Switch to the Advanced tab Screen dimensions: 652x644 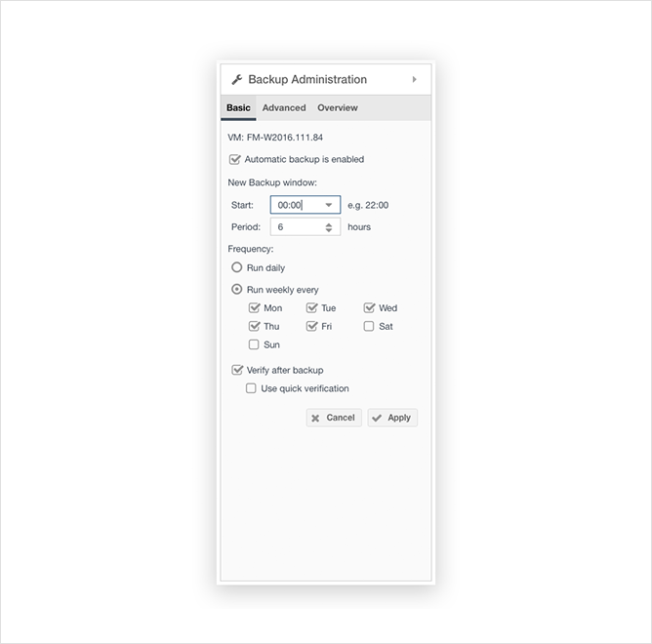tap(284, 107)
